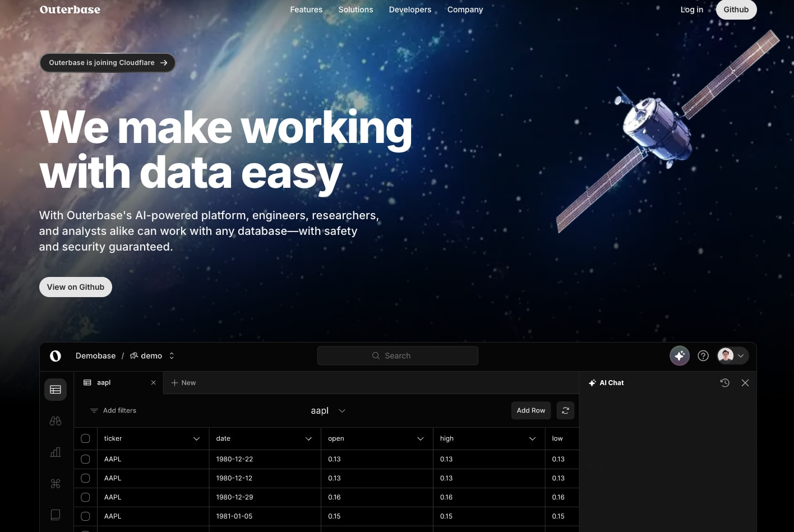Open the help question mark icon

(703, 355)
